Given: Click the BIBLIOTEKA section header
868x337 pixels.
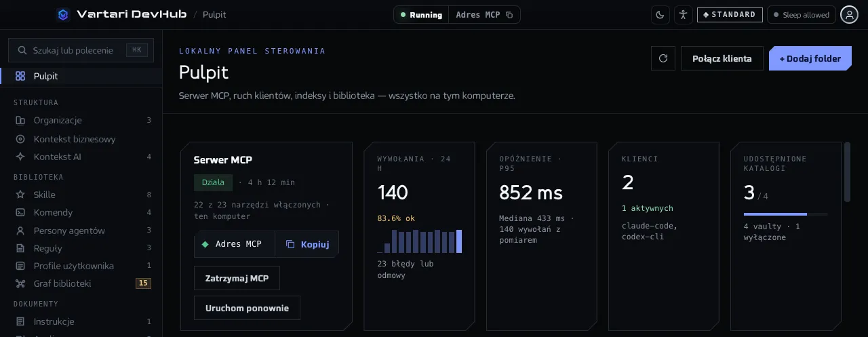Looking at the screenshot, I should tap(38, 177).
